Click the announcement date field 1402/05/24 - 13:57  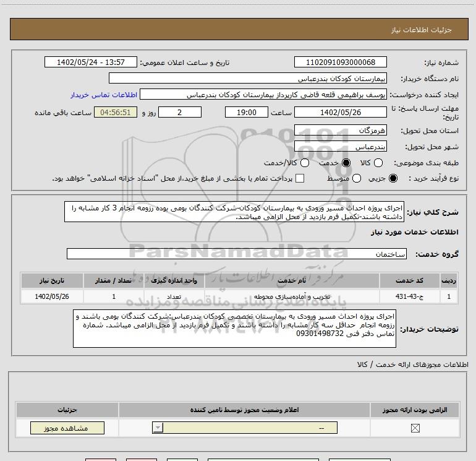91,62
